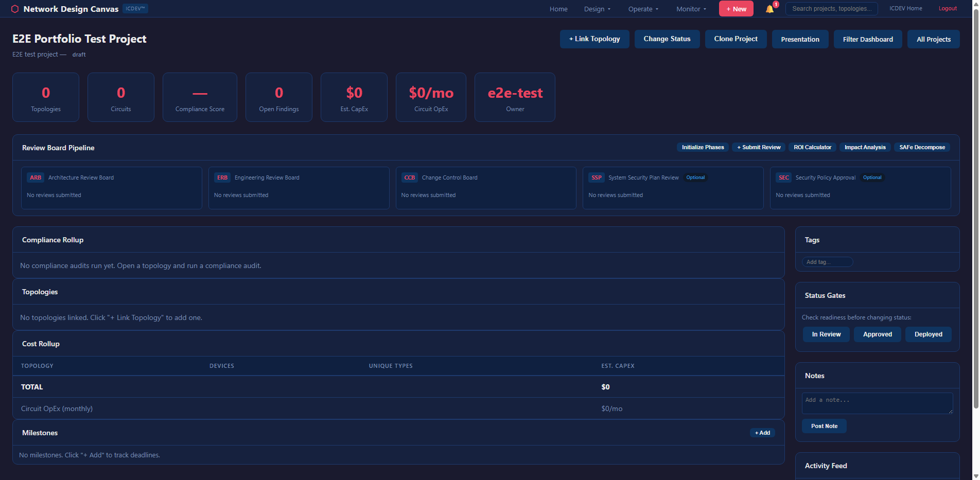
Task: Select the e2e-test Owner card
Action: (x=515, y=97)
